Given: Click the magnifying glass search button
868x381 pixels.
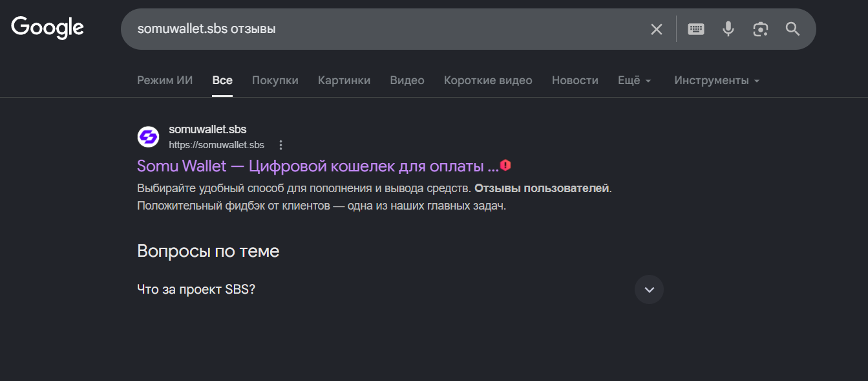Looking at the screenshot, I should pos(792,29).
